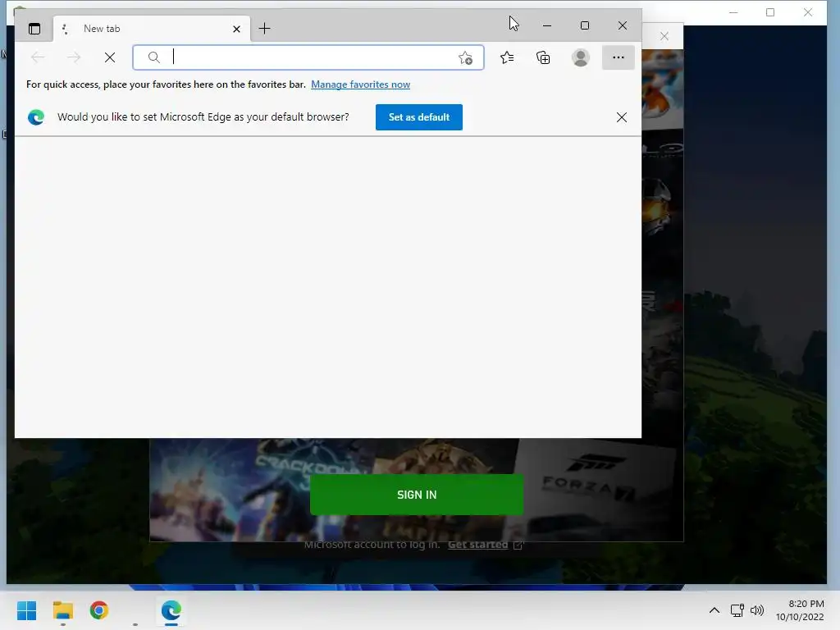
Task: Launch Google Chrome from taskbar
Action: point(99,610)
